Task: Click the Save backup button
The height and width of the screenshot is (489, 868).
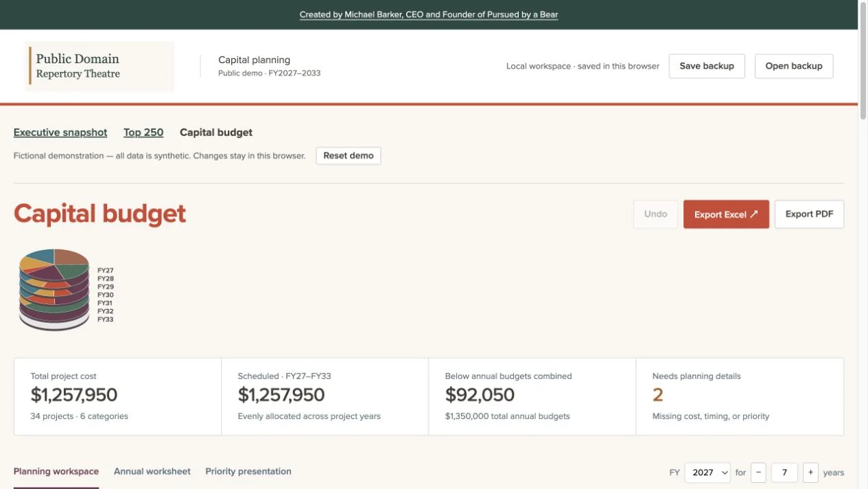Action: (707, 66)
